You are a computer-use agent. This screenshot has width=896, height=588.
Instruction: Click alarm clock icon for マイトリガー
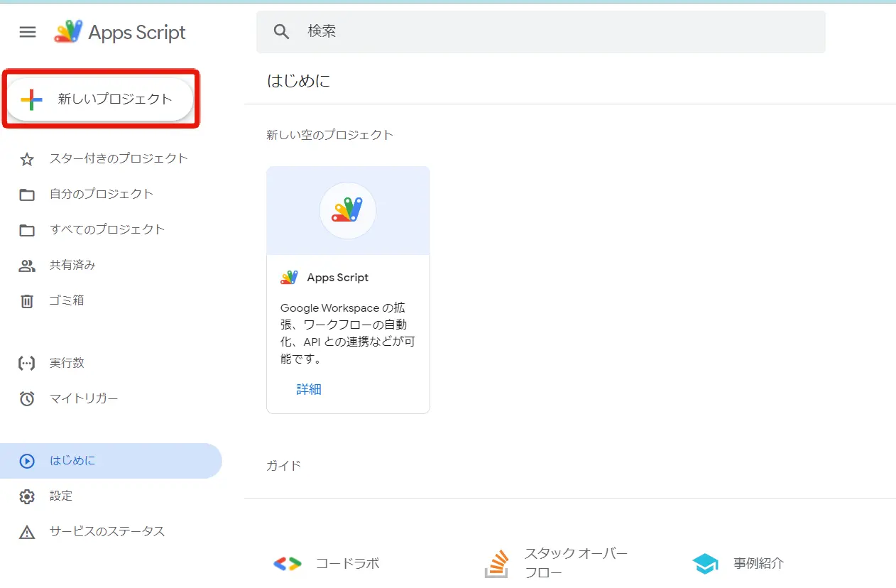pyautogui.click(x=27, y=398)
